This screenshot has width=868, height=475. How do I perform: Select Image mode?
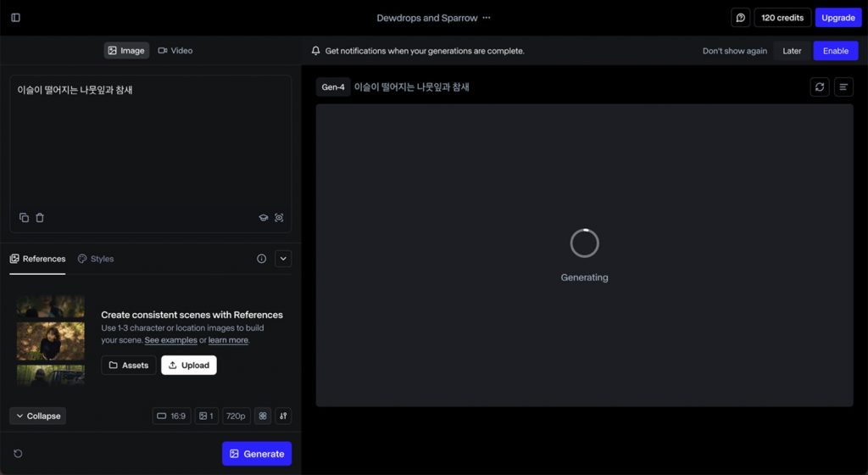[x=126, y=51]
